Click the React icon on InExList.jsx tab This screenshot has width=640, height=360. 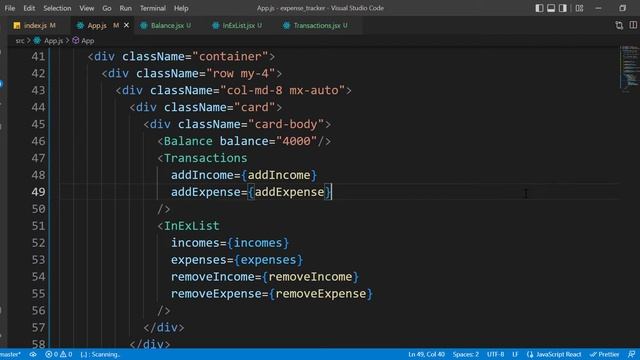click(x=216, y=25)
